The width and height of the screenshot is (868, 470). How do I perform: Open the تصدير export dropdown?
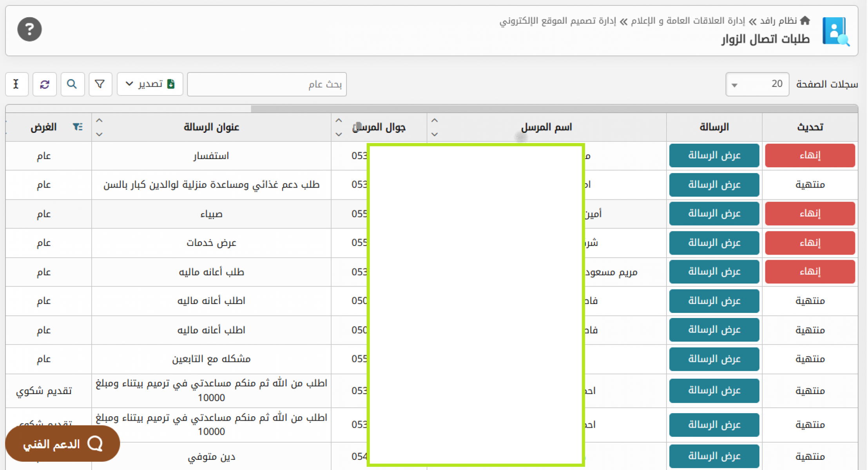(150, 84)
